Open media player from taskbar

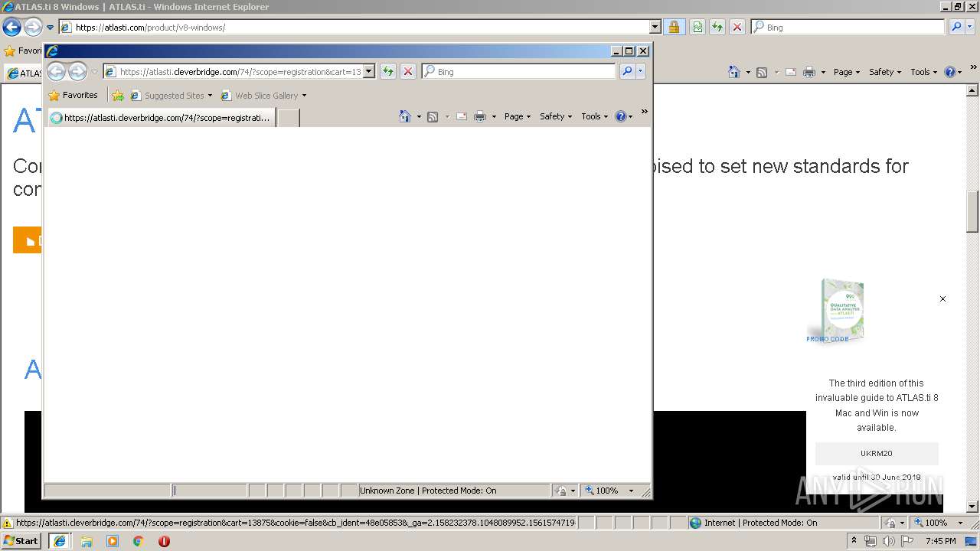[113, 541]
